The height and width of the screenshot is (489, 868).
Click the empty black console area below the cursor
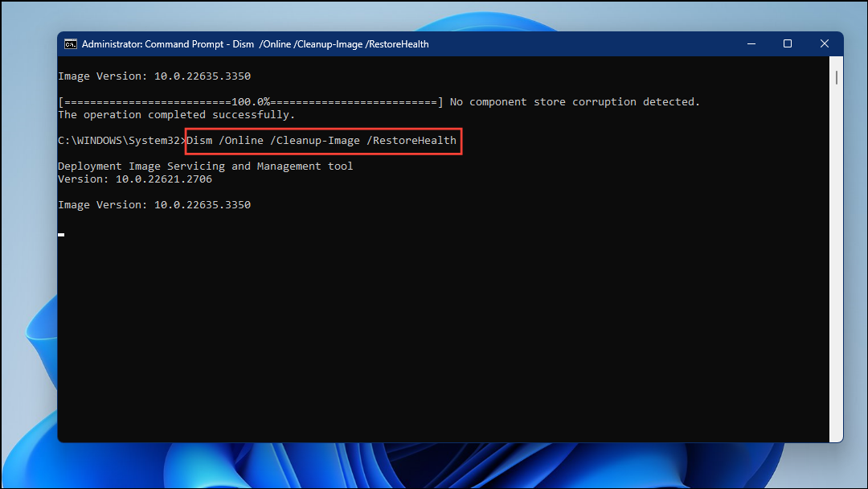click(x=402, y=338)
